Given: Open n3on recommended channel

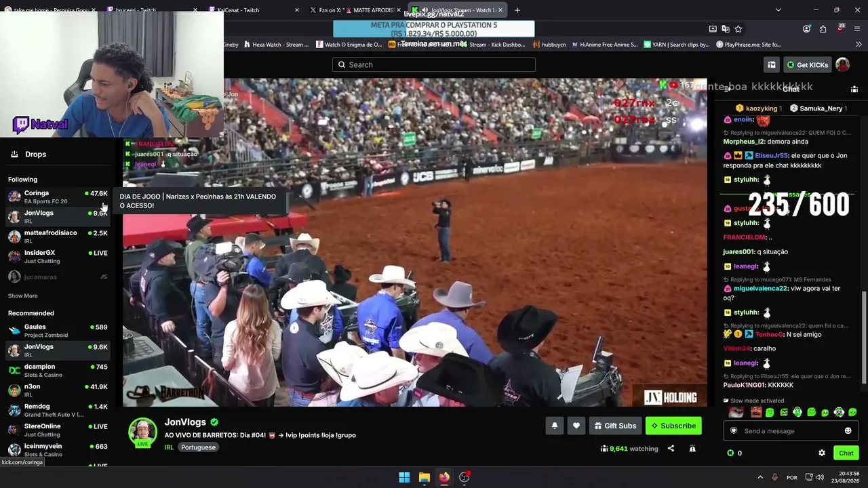Looking at the screenshot, I should click(x=58, y=390).
